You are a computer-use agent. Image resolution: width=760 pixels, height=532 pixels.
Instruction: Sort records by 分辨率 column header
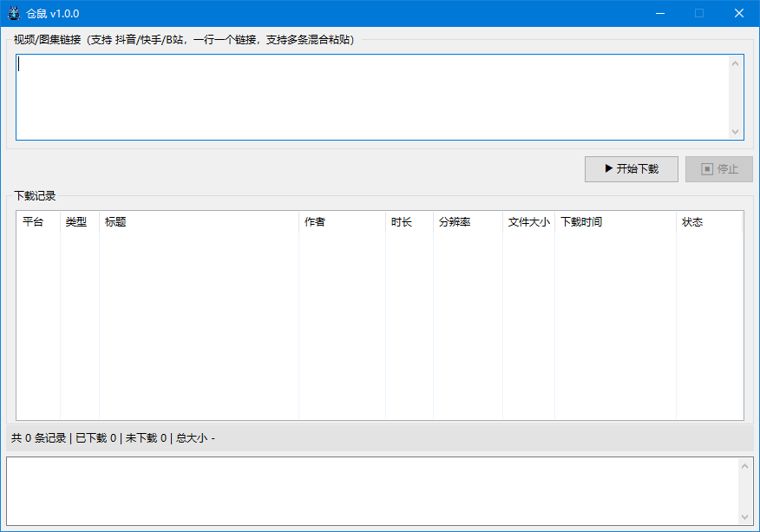[468, 222]
